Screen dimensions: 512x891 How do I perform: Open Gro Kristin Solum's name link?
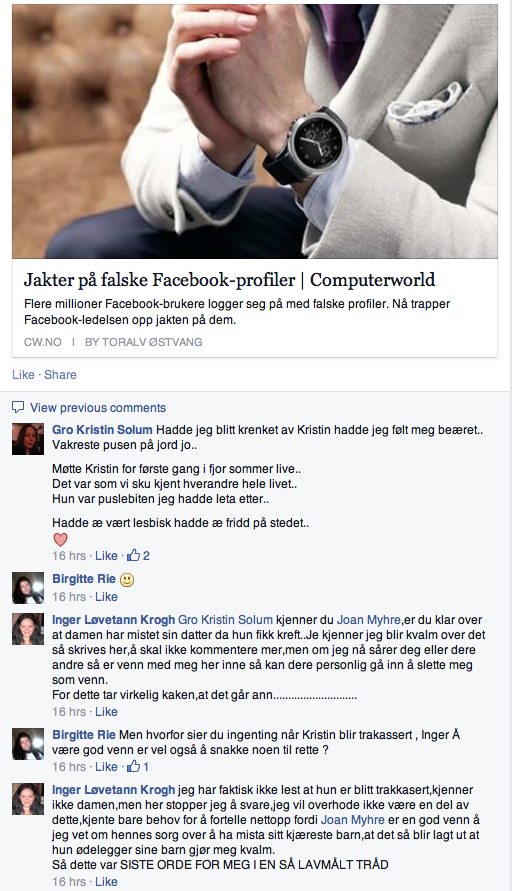coord(102,430)
